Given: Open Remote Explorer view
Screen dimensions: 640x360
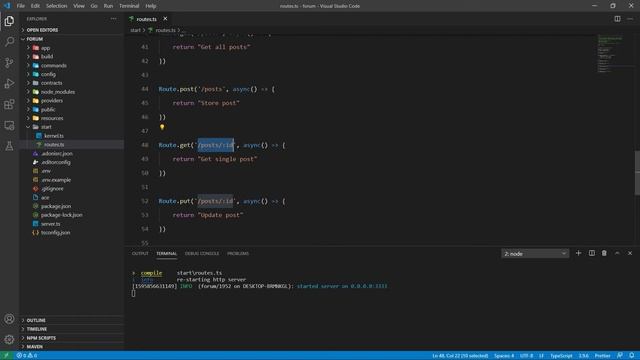Looking at the screenshot, I should (9, 125).
